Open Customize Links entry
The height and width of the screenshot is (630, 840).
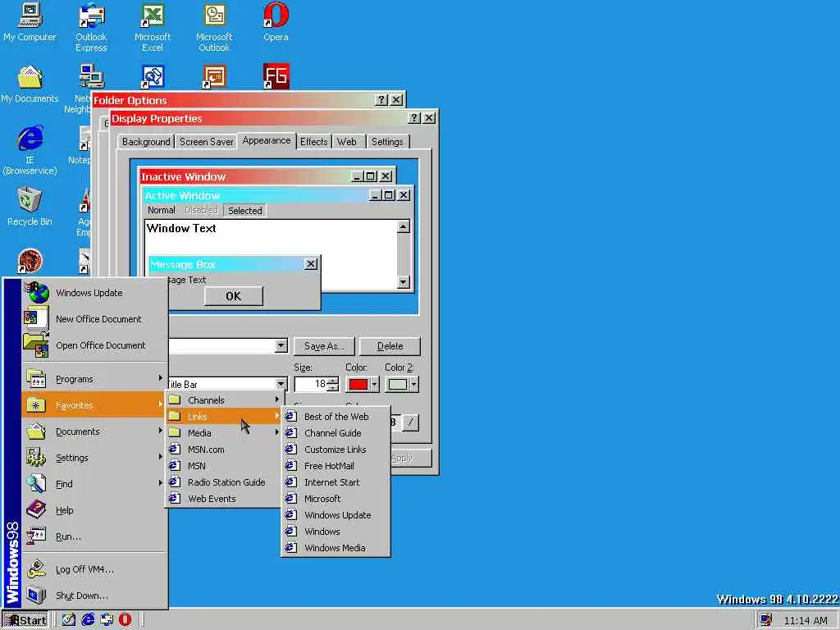tap(336, 450)
